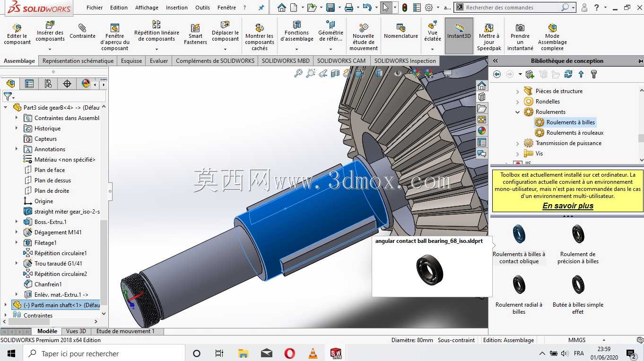Viewport: 644px width, 361px height.
Task: Open Géométrie de référence tool
Action: pos(331,32)
